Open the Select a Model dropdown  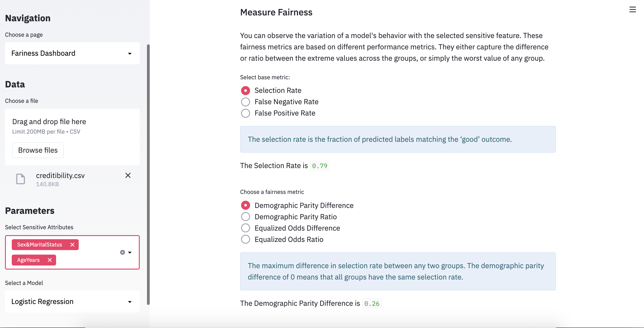(72, 301)
